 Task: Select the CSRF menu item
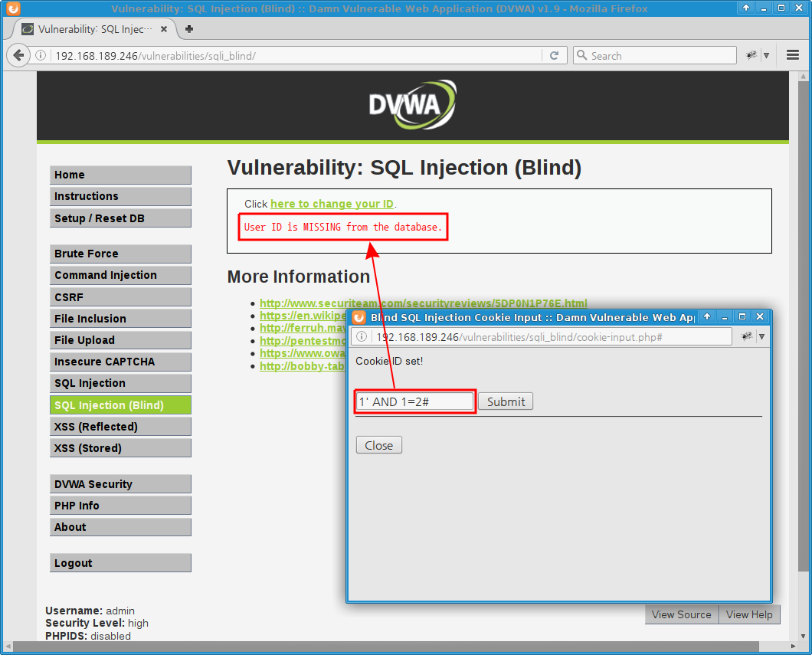pyautogui.click(x=120, y=296)
